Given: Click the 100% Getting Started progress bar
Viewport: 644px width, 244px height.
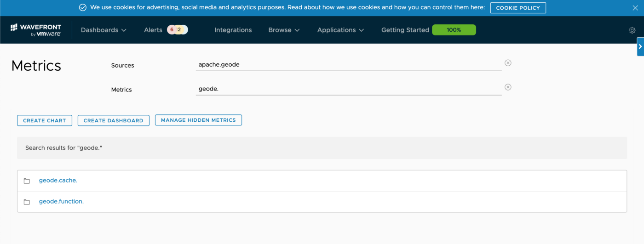Looking at the screenshot, I should point(454,30).
